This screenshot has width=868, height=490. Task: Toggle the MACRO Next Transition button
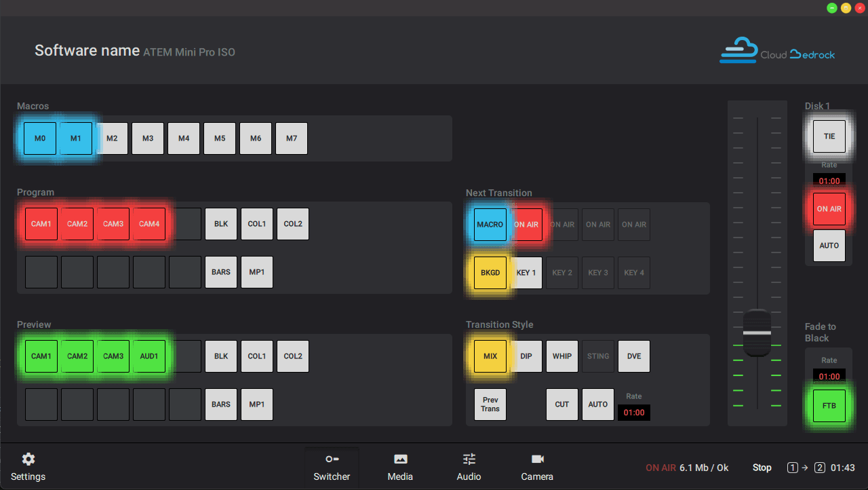coord(490,225)
